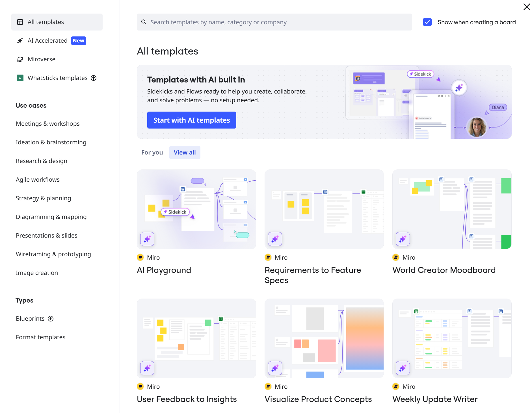Screen dimensions: 532x413
Task: Open AI Accelerated templates section
Action: pos(57,41)
